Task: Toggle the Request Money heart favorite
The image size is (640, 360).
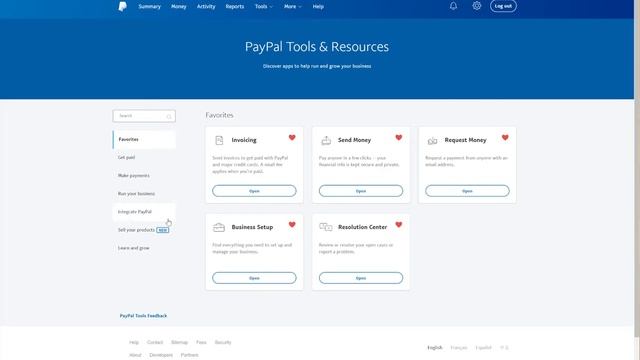Action: pos(505,138)
